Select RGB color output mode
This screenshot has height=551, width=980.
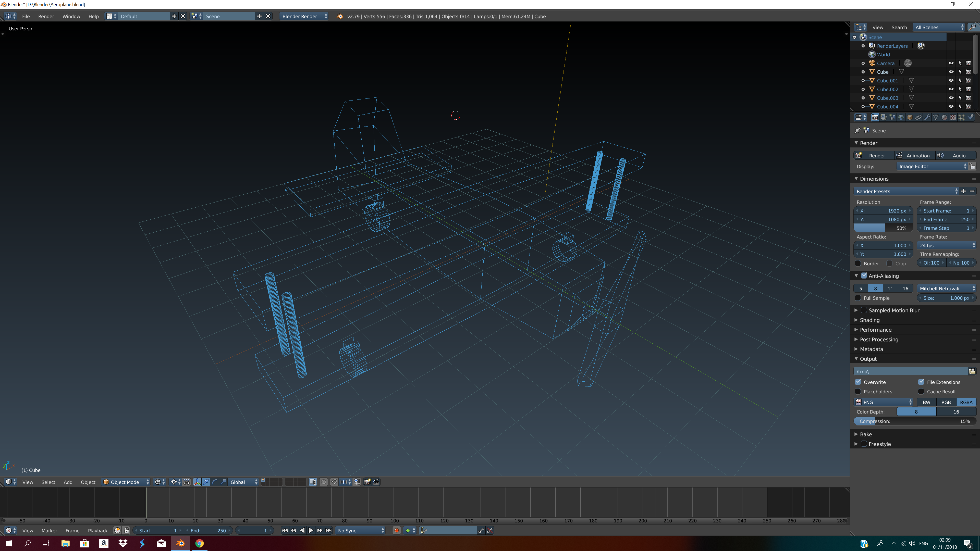946,402
